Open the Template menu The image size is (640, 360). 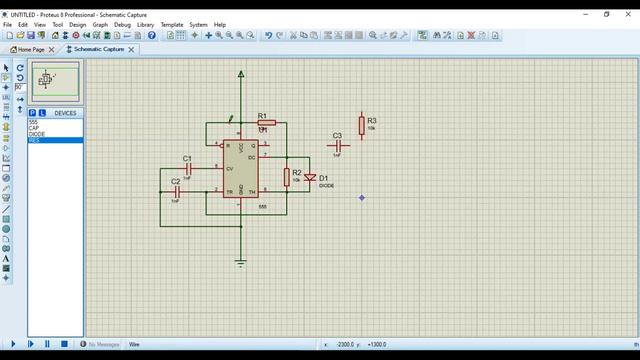[172, 24]
